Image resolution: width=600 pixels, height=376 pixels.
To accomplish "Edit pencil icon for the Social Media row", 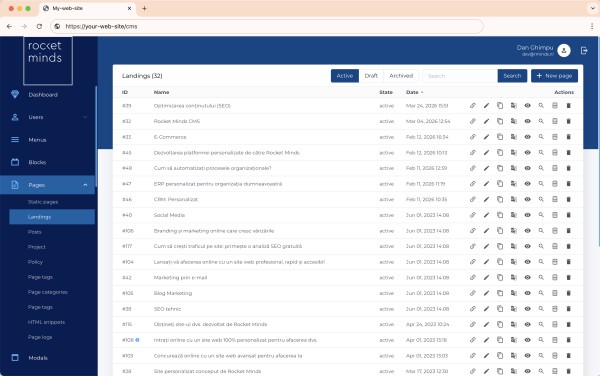I will pyautogui.click(x=486, y=215).
